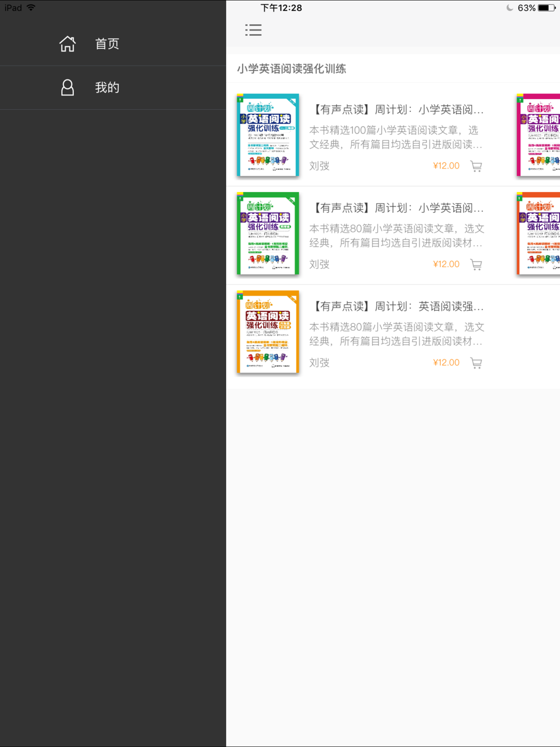Tap the battery indicator in status bar
This screenshot has width=560, height=747.
[x=547, y=8]
